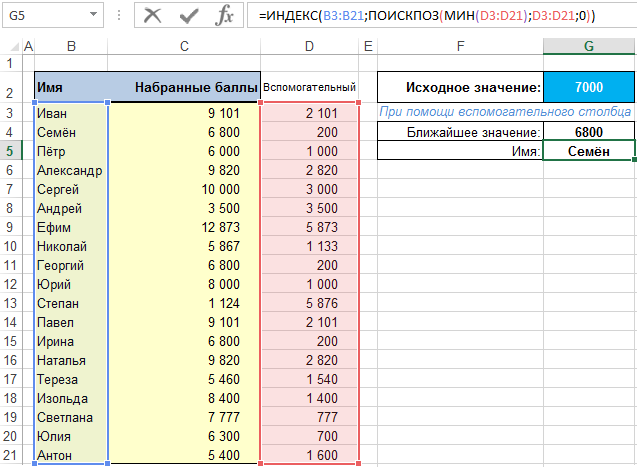Select the name cell 'Антон'
The width and height of the screenshot is (637, 467).
(71, 455)
